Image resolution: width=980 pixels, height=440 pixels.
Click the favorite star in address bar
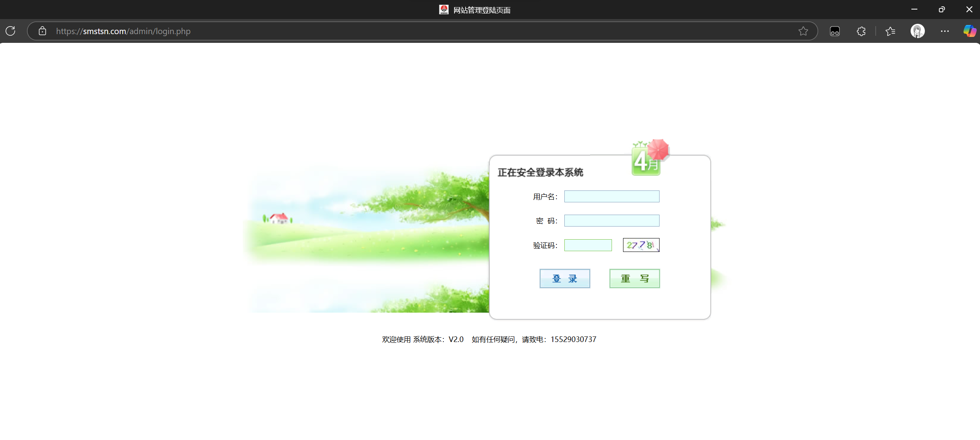point(803,31)
